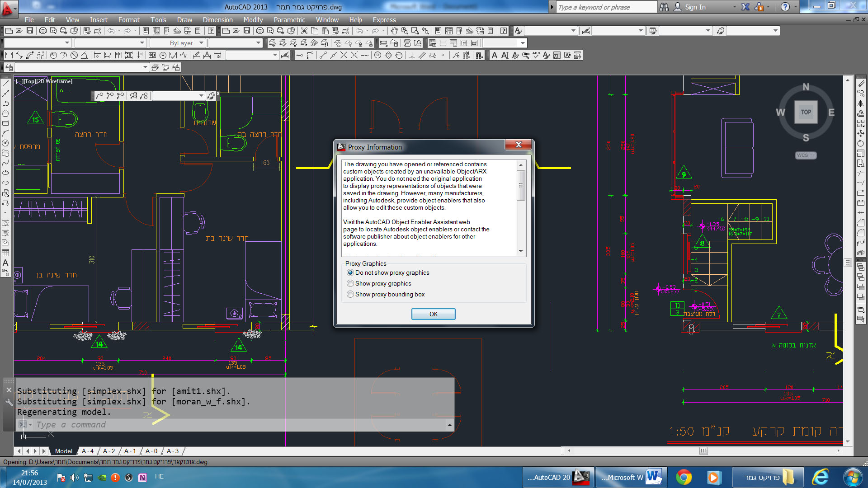Click the Multiline Text 'A' tool
868x488 pixels.
494,55
